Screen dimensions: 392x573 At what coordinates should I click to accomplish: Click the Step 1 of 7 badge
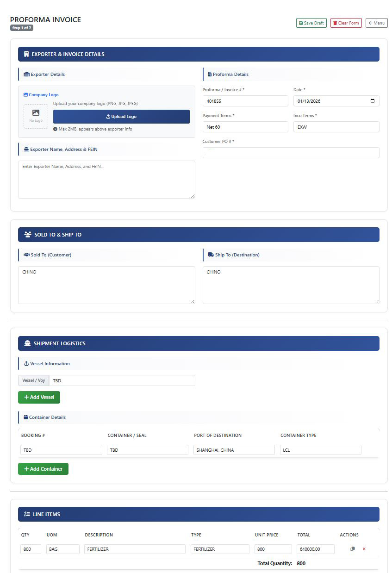22,28
